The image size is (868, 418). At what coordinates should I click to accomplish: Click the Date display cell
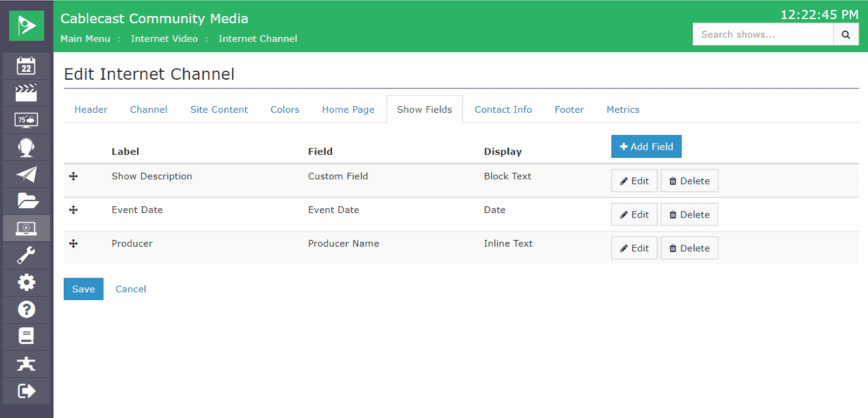click(495, 210)
